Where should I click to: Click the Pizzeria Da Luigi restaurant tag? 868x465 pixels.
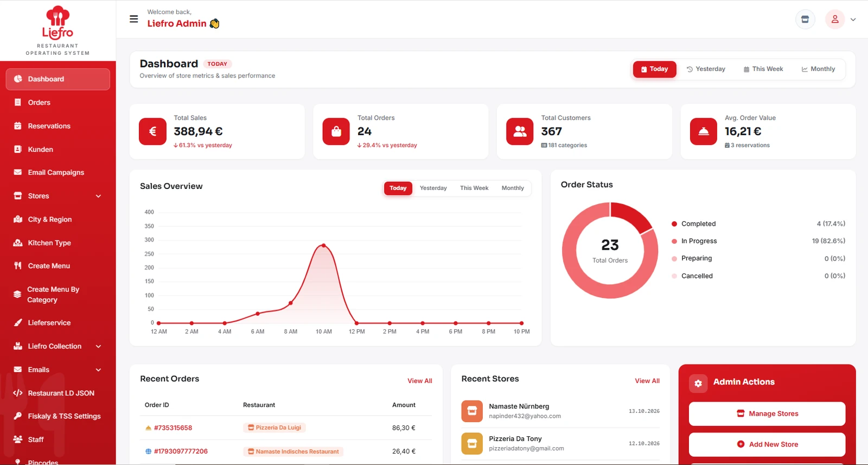pyautogui.click(x=275, y=428)
